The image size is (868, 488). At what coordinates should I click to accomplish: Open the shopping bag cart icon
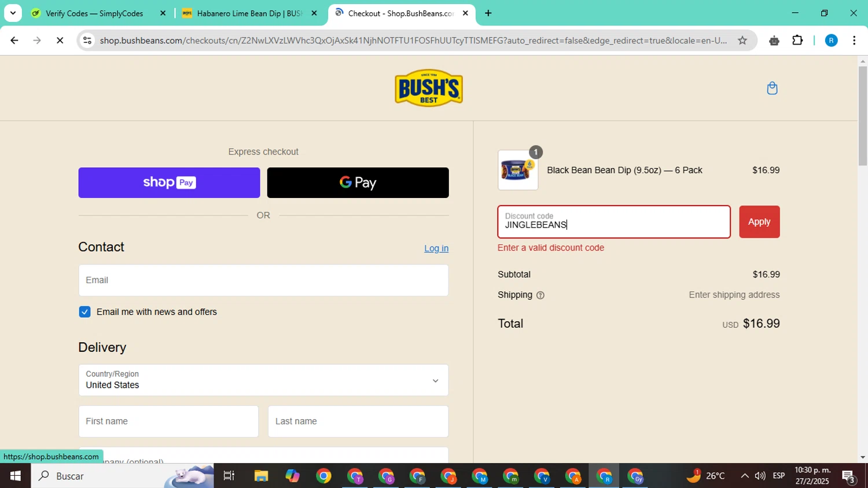[x=772, y=88]
